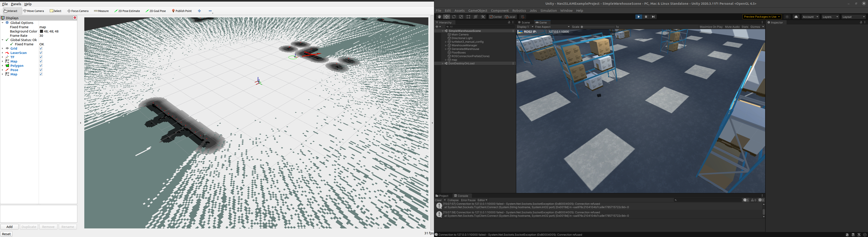Click the blue minus remove-tool icon in RViz
868x237 pixels.
[x=210, y=11]
